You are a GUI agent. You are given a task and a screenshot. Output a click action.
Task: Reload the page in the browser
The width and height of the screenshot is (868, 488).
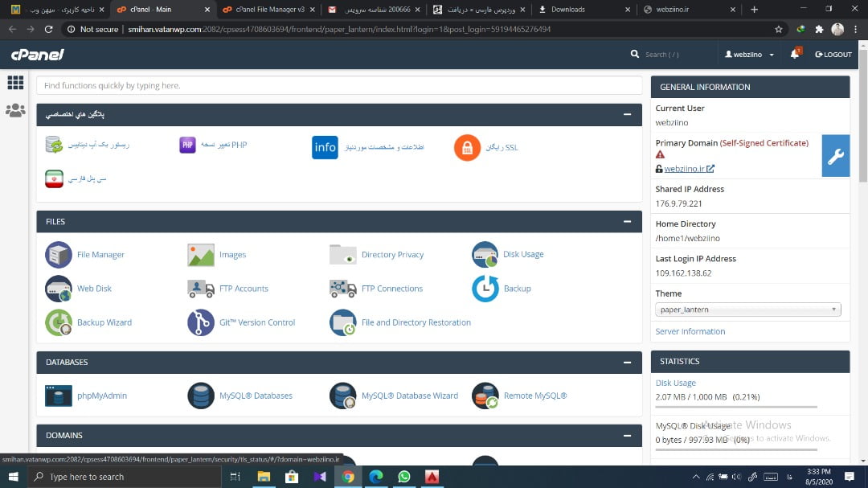coord(49,30)
